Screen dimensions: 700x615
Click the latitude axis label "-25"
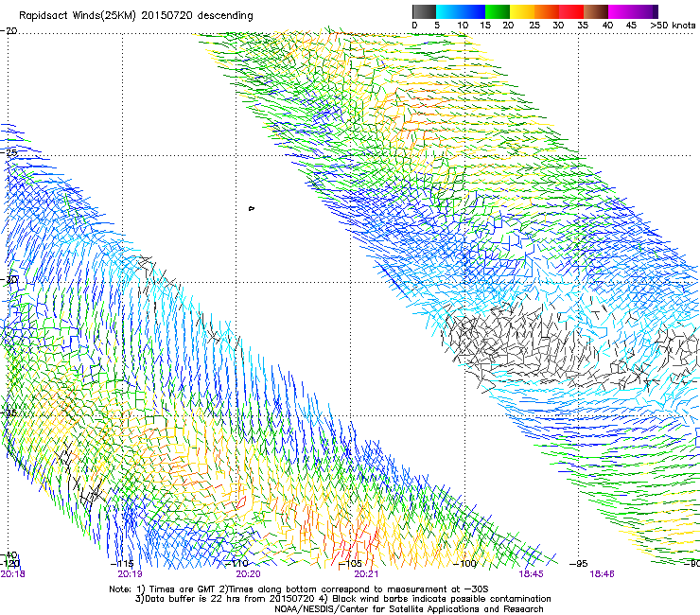pos(9,152)
